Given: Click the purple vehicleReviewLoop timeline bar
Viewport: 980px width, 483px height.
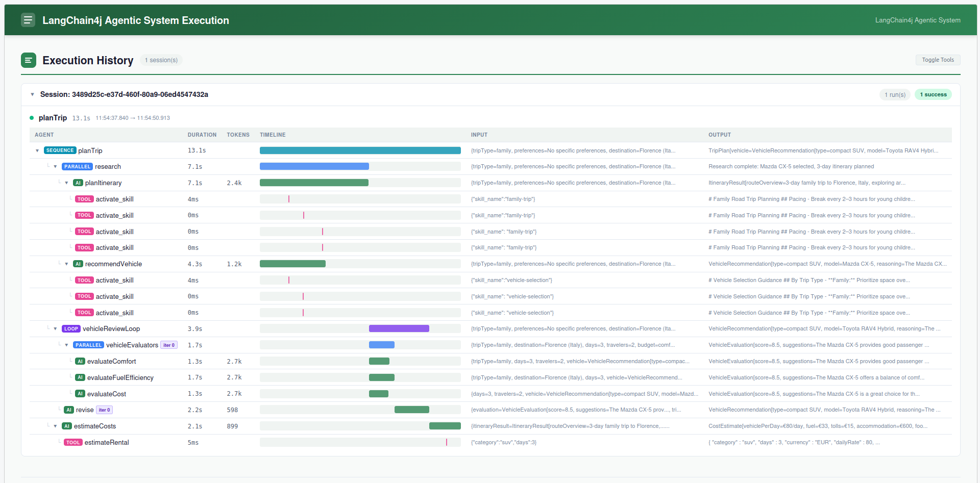Looking at the screenshot, I should coord(399,329).
